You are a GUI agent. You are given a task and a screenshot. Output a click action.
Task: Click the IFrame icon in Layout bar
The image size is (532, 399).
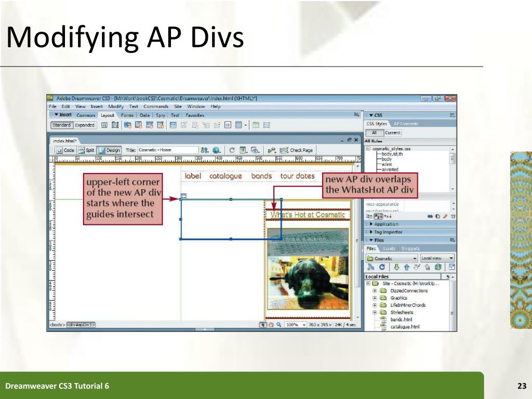coord(228,125)
